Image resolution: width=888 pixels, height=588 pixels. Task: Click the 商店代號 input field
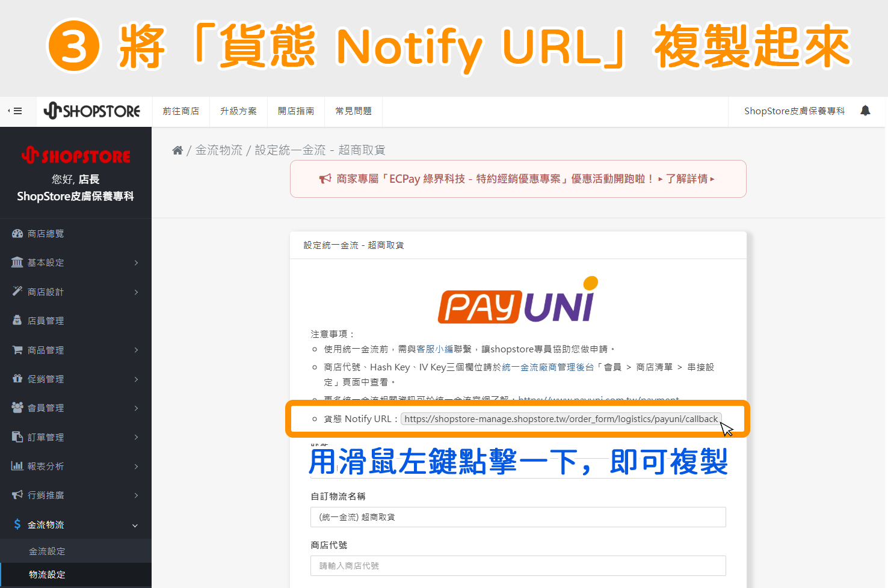pyautogui.click(x=518, y=566)
